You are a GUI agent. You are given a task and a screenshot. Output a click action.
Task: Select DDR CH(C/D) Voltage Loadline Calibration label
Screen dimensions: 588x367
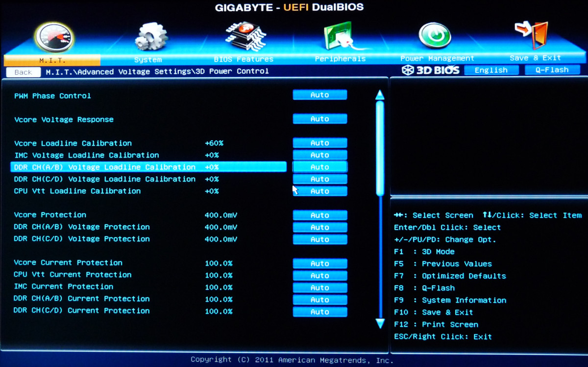pos(104,179)
